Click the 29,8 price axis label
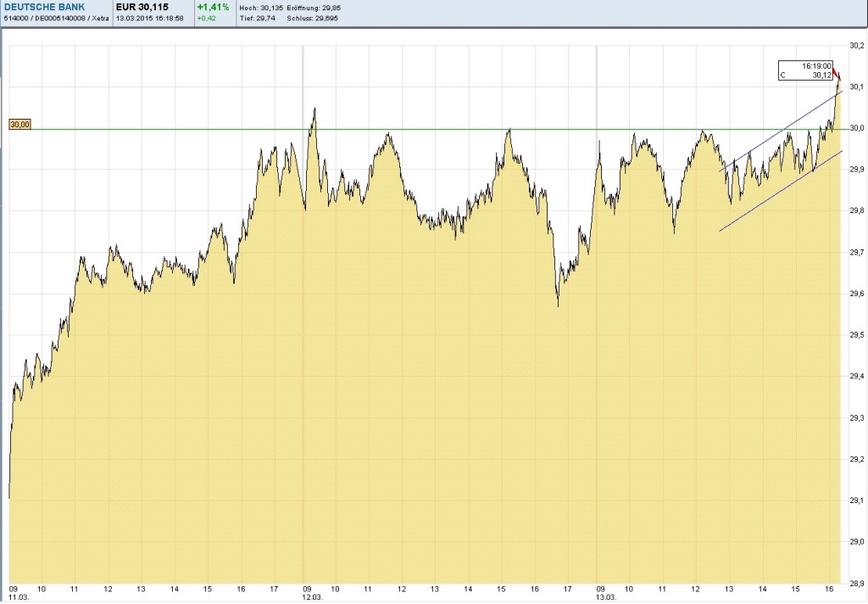The width and height of the screenshot is (868, 604). [x=857, y=210]
